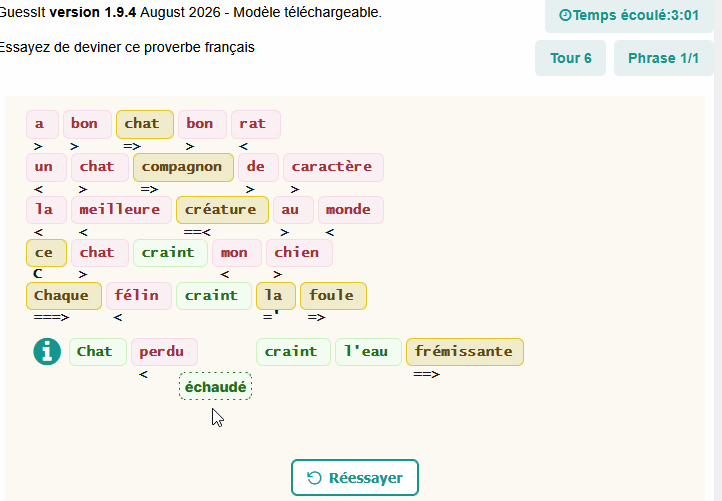
Task: Click the dashed 'échaudé' word chip
Action: pos(215,386)
